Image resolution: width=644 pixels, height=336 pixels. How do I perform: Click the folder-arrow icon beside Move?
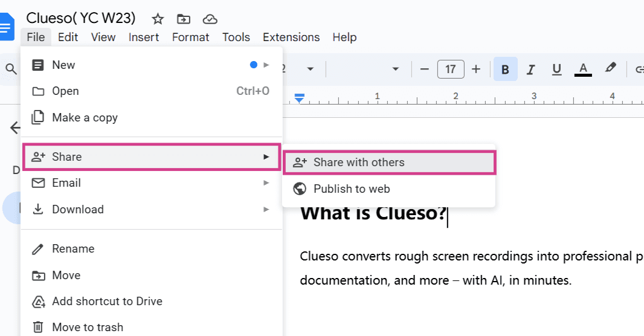(38, 275)
